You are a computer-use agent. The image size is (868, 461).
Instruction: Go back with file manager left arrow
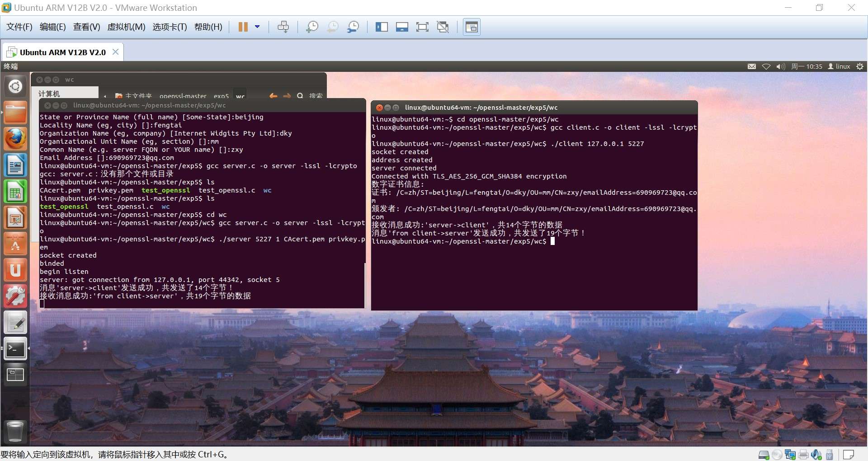[x=273, y=95]
